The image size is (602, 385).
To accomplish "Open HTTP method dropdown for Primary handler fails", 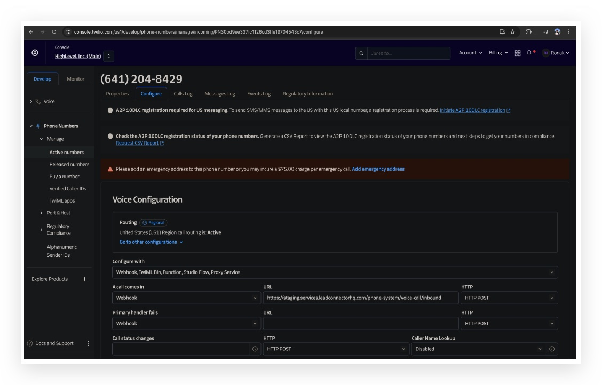I will click(509, 324).
